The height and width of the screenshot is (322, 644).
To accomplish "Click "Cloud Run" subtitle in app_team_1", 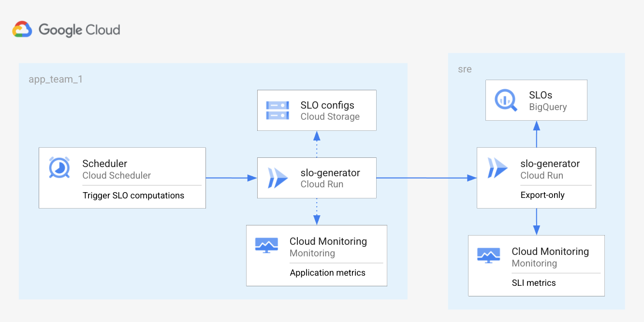I will [322, 184].
